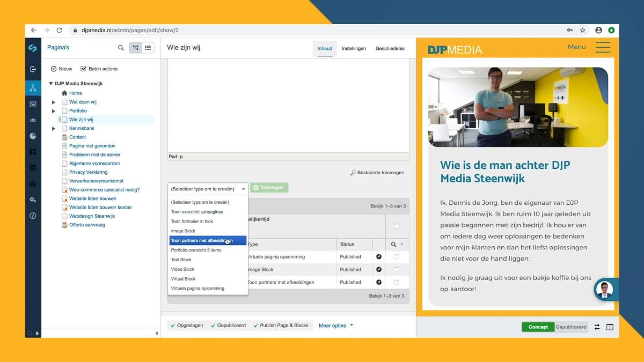Open the Files image icon in sidebar
644x362 pixels.
[x=33, y=104]
